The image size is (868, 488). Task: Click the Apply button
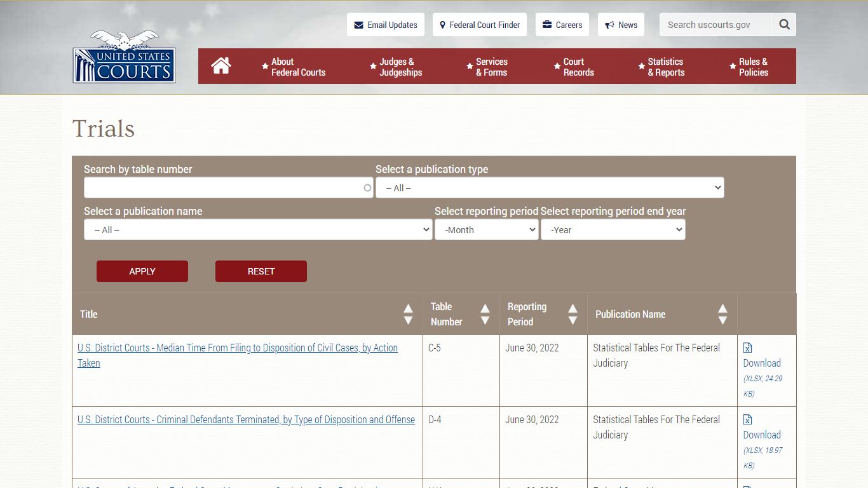coord(142,271)
